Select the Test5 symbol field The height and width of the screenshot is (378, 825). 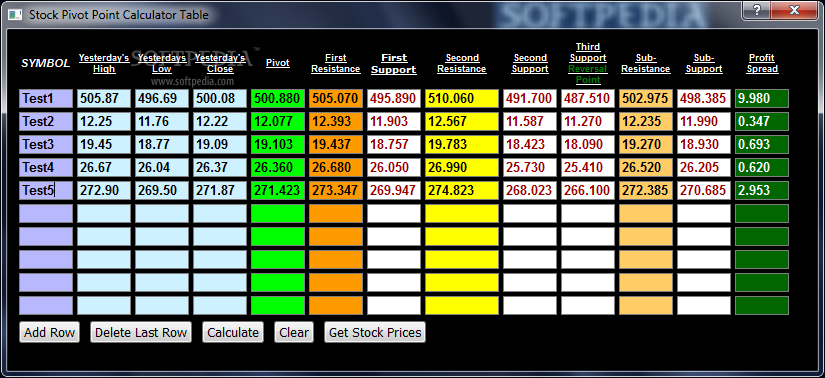pyautogui.click(x=46, y=191)
